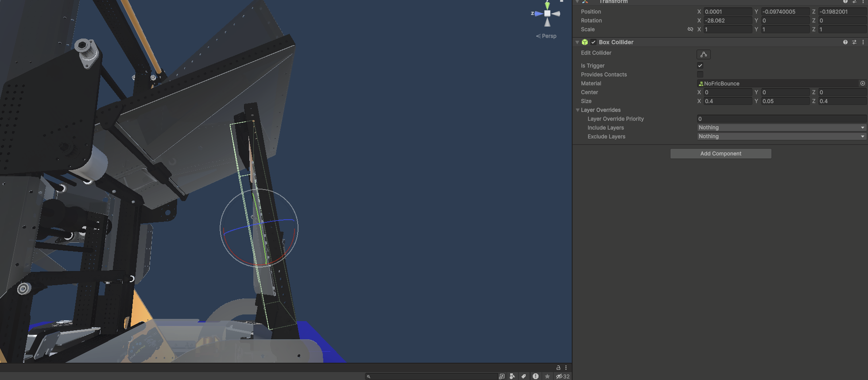Viewport: 868px width, 380px height.
Task: Click the Layer Override Priority field
Action: 782,119
